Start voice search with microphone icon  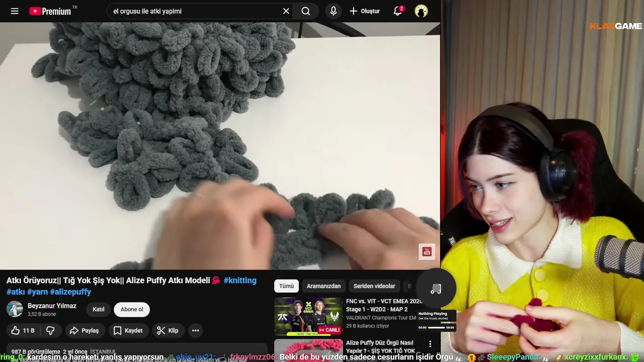tap(333, 11)
